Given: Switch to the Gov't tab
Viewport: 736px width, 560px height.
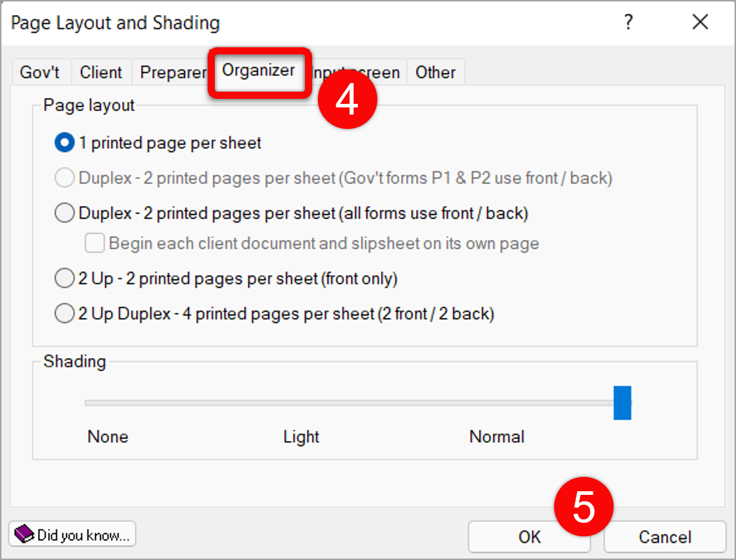Looking at the screenshot, I should (39, 72).
